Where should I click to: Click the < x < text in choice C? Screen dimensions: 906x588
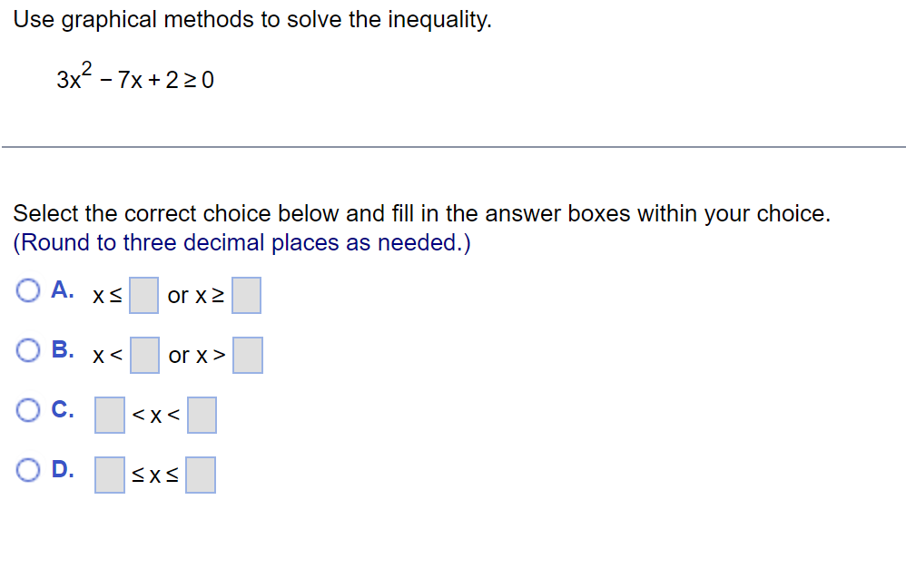pyautogui.click(x=155, y=415)
